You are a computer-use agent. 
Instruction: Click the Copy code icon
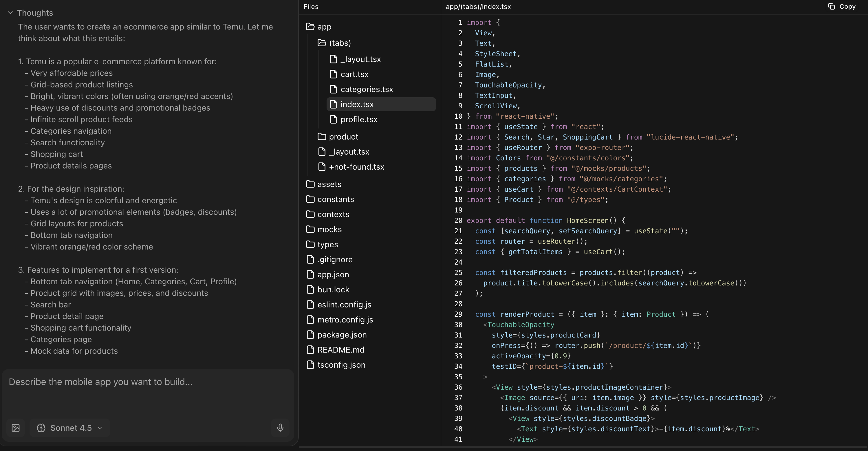click(x=831, y=6)
